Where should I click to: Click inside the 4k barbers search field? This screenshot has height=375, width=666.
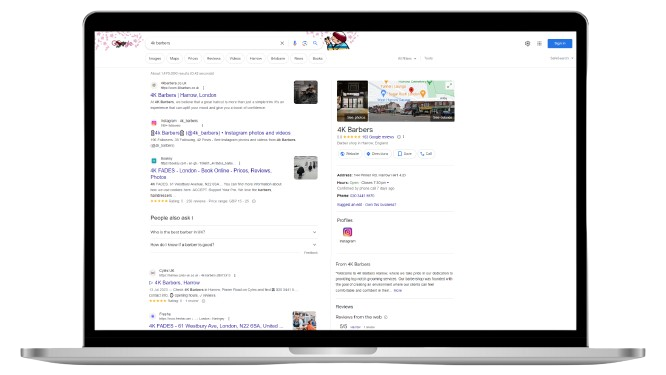212,43
